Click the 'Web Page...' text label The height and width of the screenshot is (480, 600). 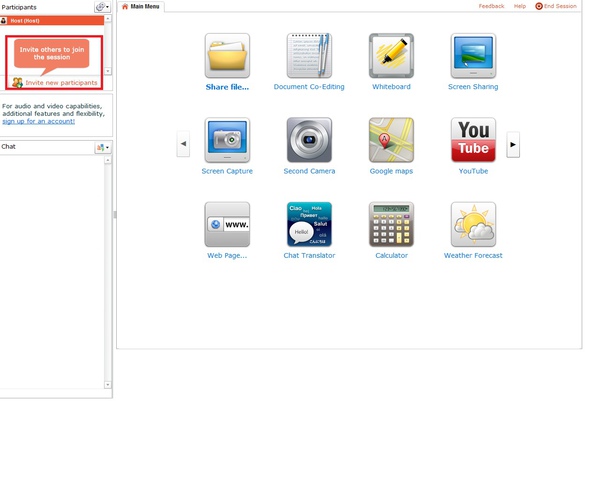pos(227,255)
